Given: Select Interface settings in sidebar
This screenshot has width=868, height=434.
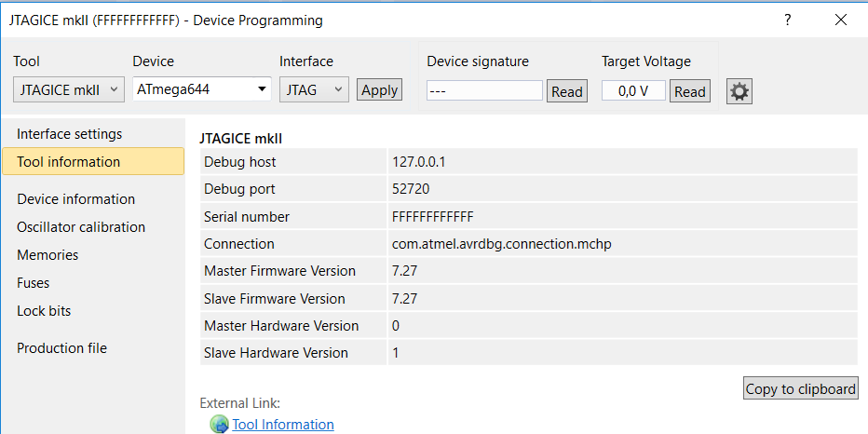Looking at the screenshot, I should (69, 134).
